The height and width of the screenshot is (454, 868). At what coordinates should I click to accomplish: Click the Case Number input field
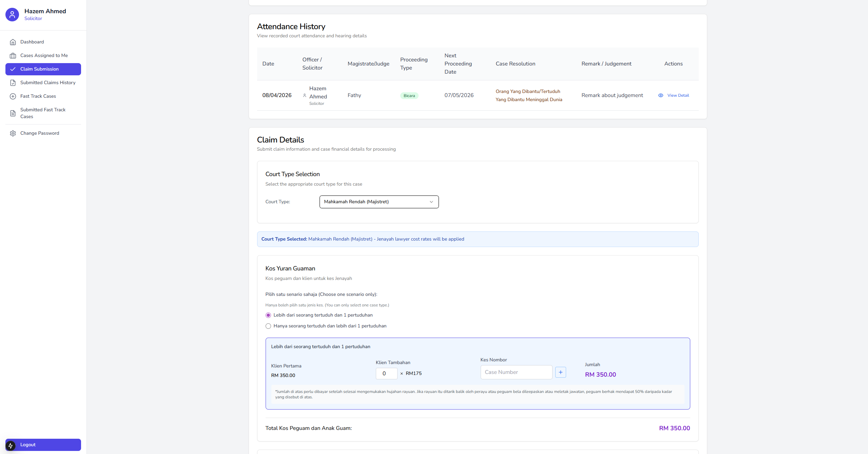(x=516, y=372)
